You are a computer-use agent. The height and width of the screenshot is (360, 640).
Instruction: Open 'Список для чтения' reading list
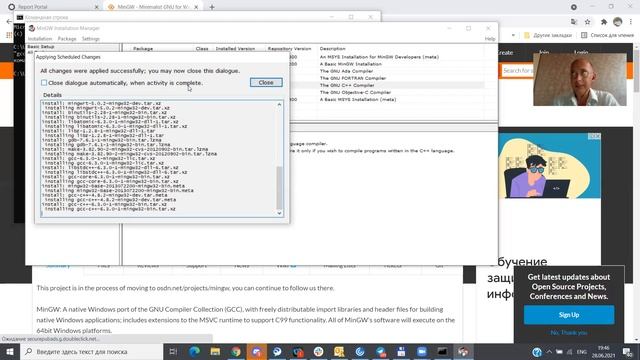pos(607,35)
